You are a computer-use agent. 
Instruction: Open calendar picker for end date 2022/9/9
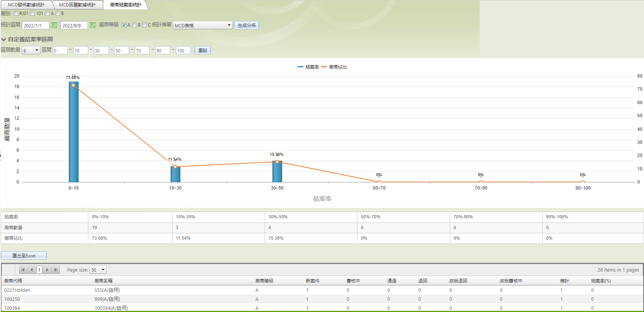tap(93, 25)
